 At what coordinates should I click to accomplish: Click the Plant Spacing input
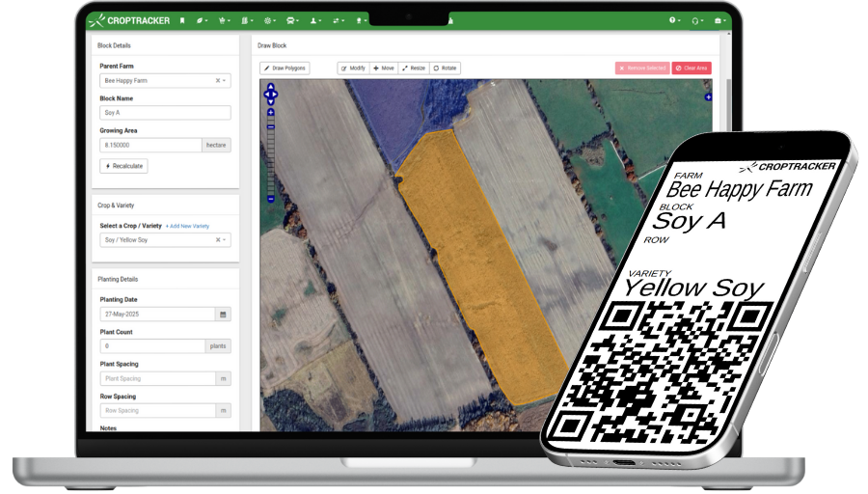157,379
